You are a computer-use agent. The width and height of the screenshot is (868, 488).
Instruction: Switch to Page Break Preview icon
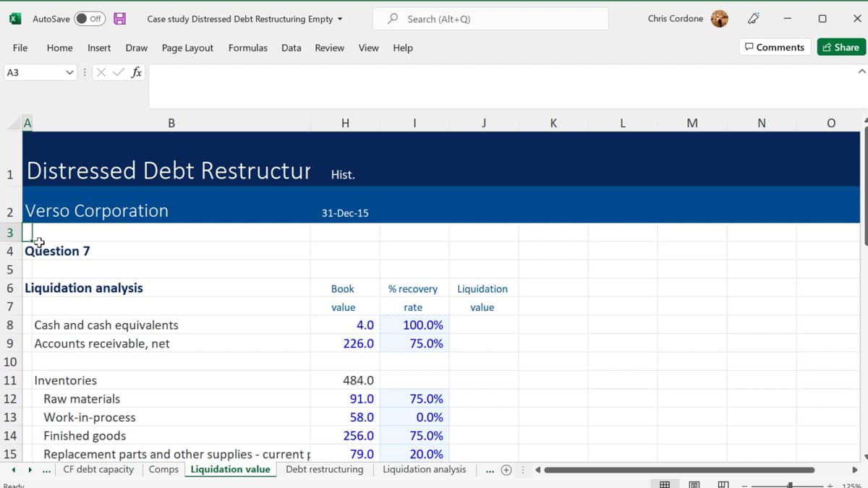[723, 484]
